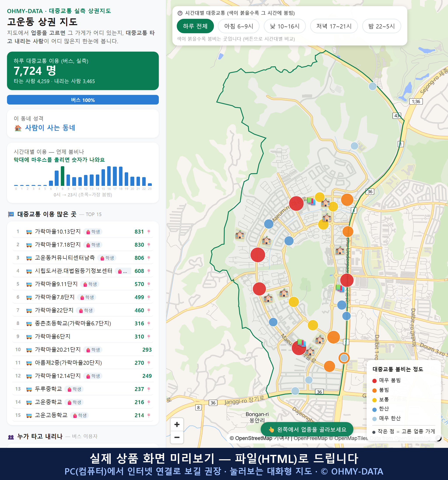
Task: Click the chart bar at hour 23
Action: (150, 185)
